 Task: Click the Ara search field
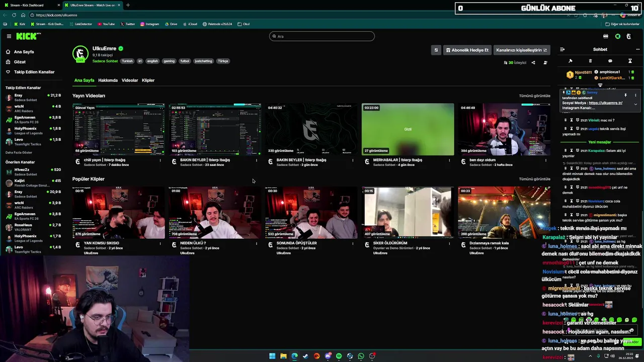click(x=322, y=36)
